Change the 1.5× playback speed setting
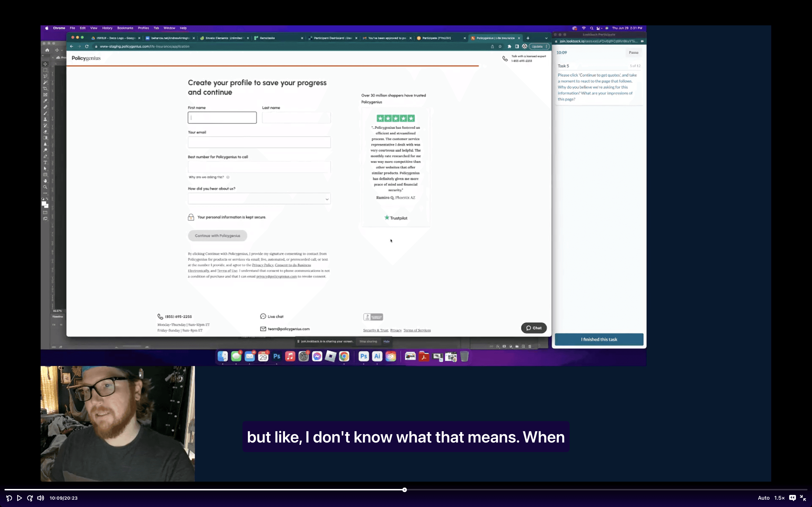The image size is (812, 507). (x=779, y=498)
